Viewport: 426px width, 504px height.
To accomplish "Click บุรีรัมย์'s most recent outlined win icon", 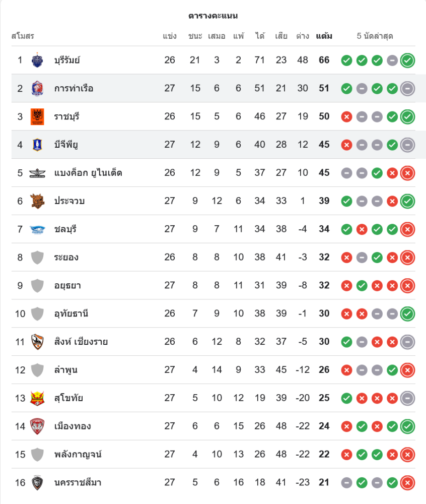I will [407, 60].
